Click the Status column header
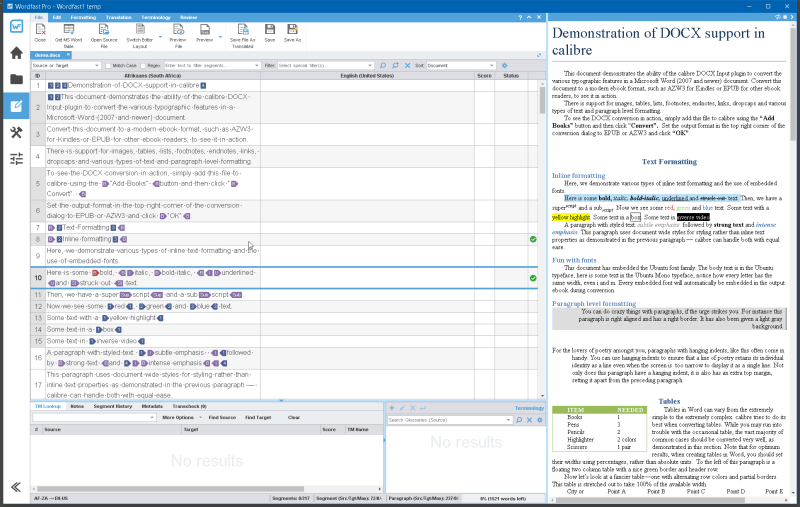800x507 pixels. 511,75
